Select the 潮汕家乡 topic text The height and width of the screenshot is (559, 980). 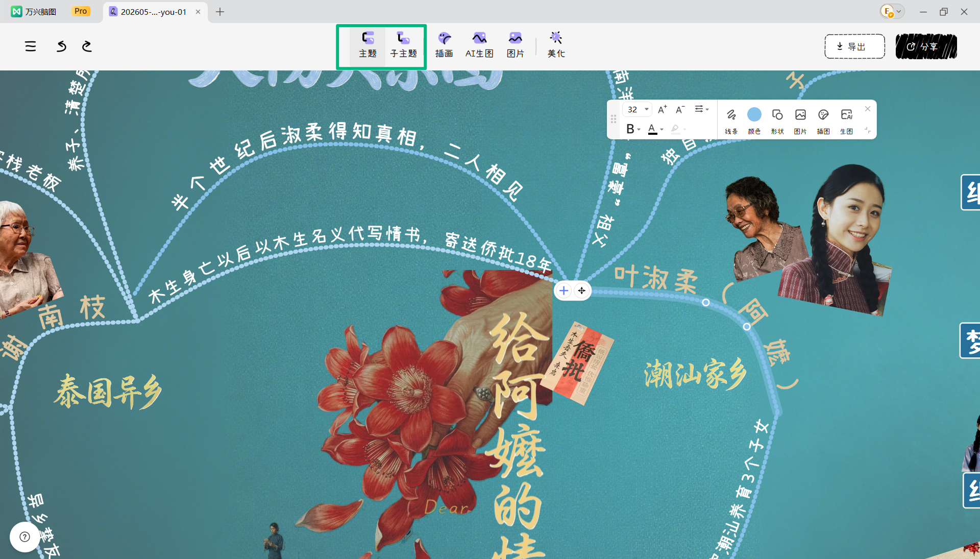(x=695, y=375)
